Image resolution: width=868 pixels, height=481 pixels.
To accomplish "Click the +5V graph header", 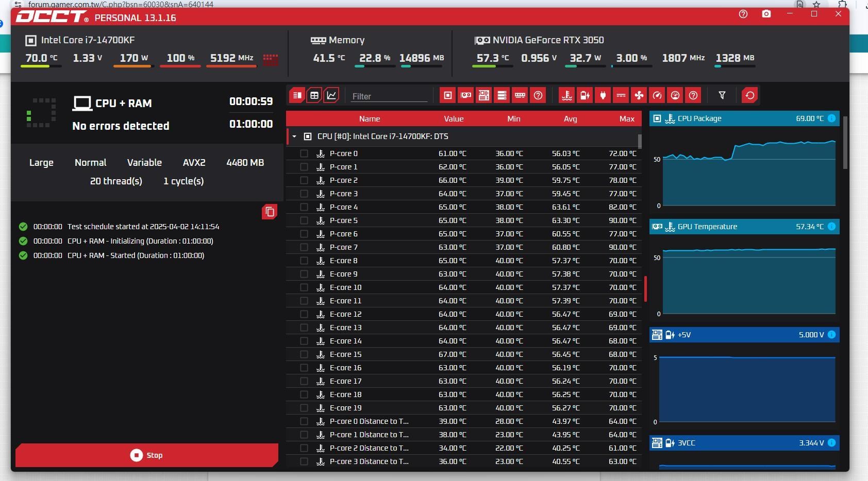I will pyautogui.click(x=744, y=335).
